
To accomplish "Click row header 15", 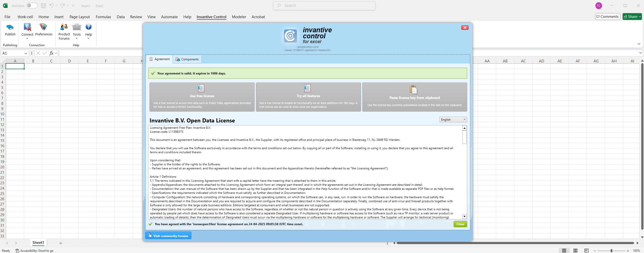I will (x=3, y=140).
